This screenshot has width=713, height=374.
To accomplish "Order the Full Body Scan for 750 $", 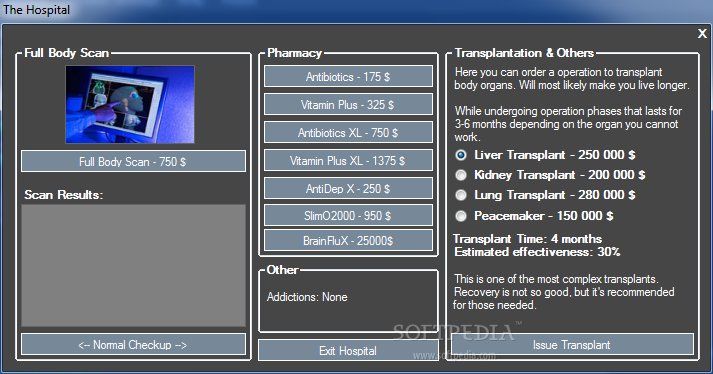I will tap(133, 162).
